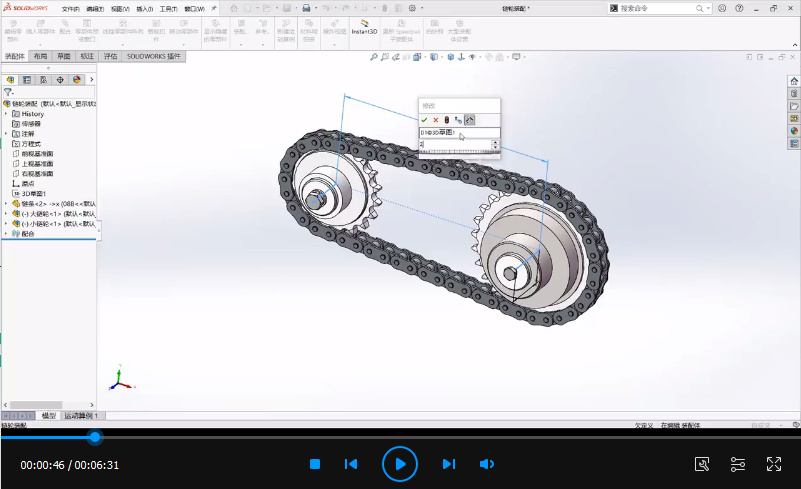
Task: Expand the 小链轮<1> component node
Action: pyautogui.click(x=6, y=224)
